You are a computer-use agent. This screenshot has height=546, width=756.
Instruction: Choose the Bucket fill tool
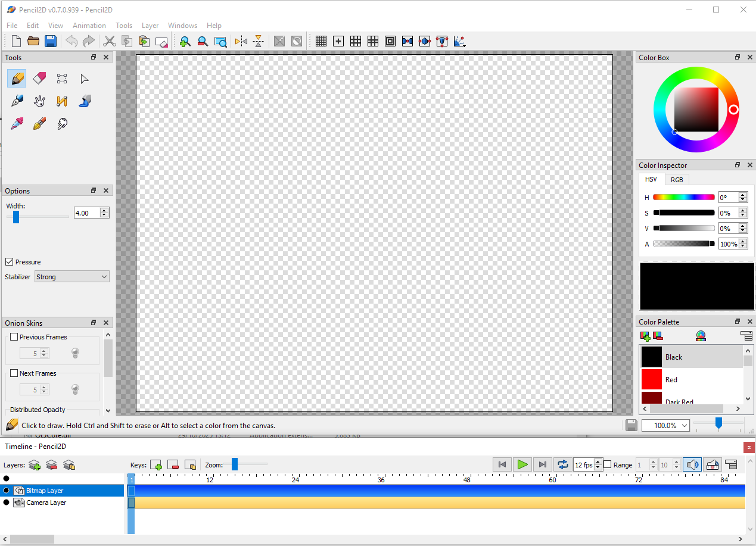click(85, 101)
